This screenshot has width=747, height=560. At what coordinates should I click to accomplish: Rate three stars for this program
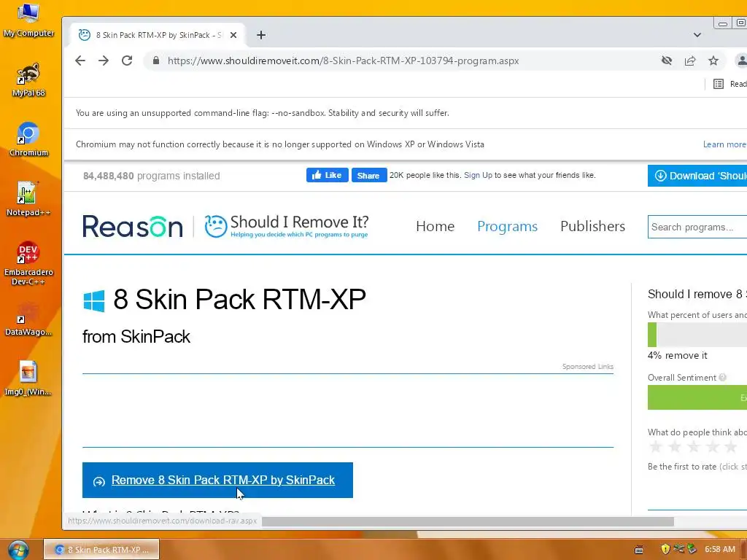pyautogui.click(x=694, y=447)
